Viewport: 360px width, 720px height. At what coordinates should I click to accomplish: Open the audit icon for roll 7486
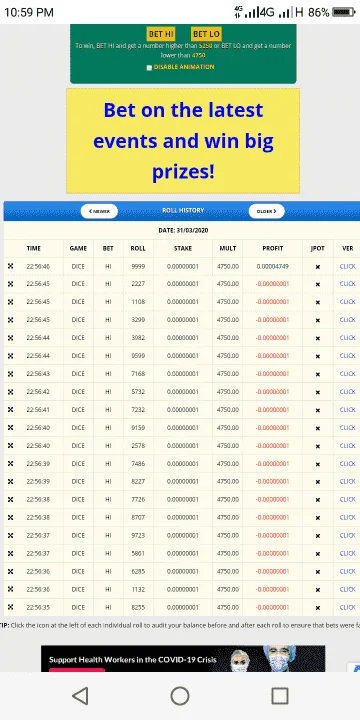point(10,463)
